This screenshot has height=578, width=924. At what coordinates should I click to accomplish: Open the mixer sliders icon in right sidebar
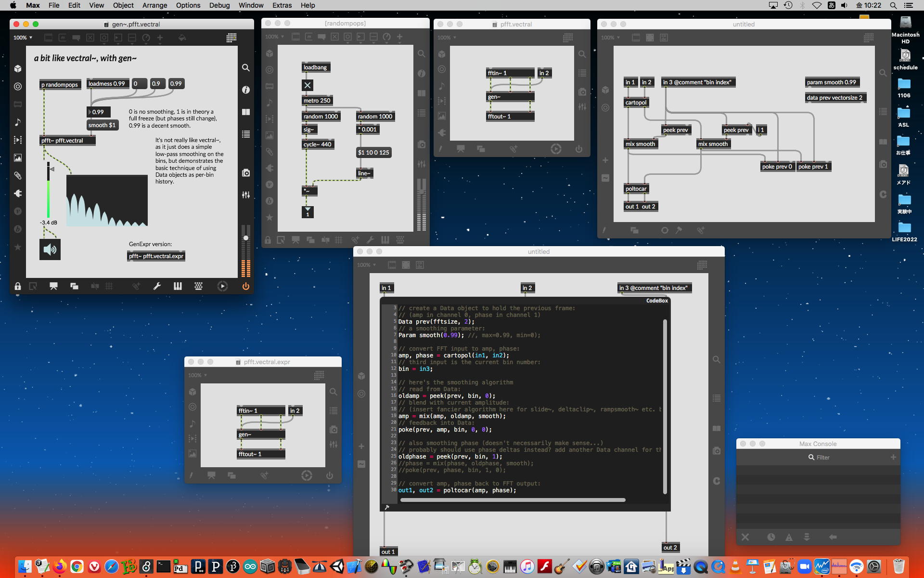245,195
